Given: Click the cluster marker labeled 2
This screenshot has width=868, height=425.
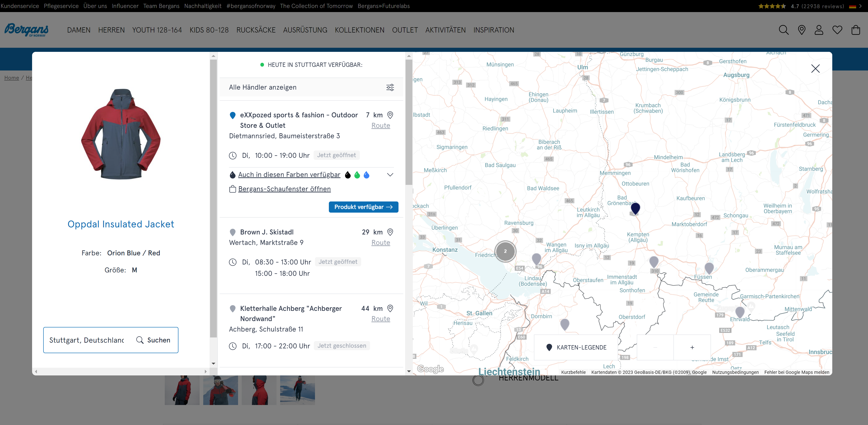Looking at the screenshot, I should 505,251.
